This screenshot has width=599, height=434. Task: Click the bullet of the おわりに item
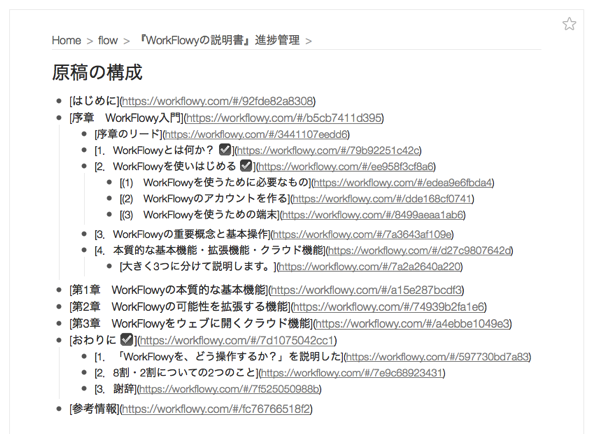(x=58, y=340)
